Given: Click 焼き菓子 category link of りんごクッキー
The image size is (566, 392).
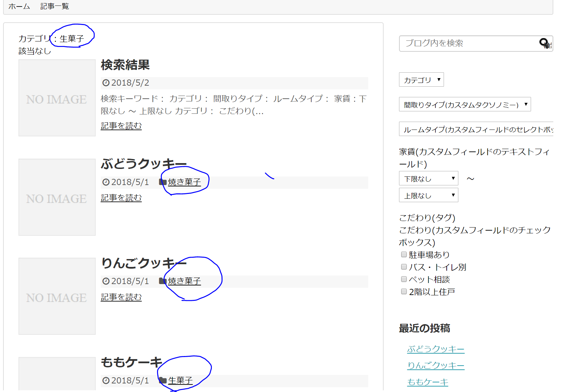Looking at the screenshot, I should click(184, 281).
